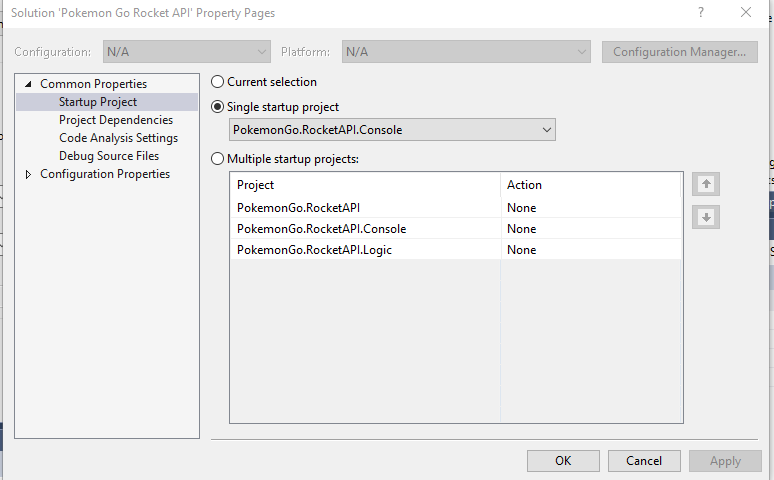
Task: Open the Platform N/A dropdown
Action: 466,52
